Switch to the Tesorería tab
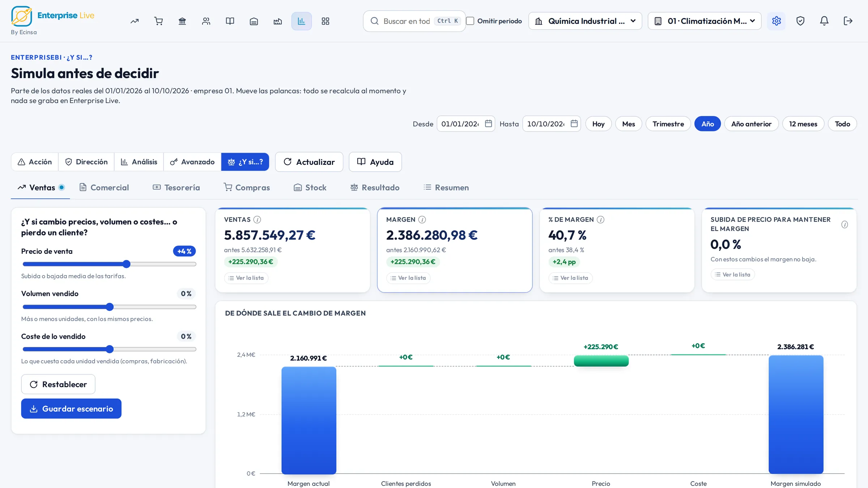The height and width of the screenshot is (488, 868). point(176,187)
